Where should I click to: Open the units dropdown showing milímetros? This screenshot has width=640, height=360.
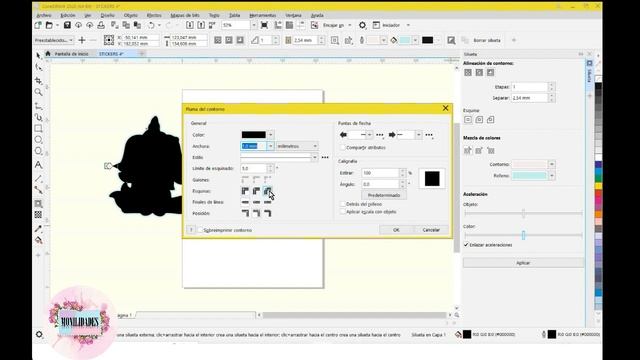coord(297,146)
